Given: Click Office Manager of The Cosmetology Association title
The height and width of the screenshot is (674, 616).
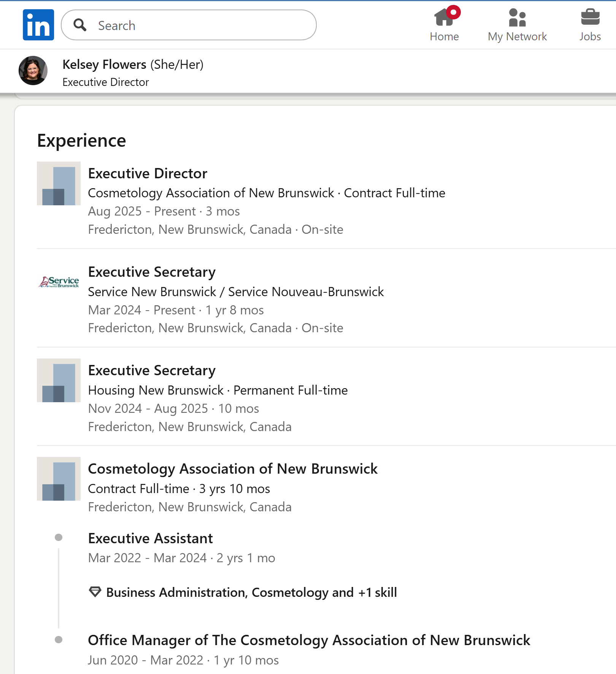Looking at the screenshot, I should (309, 640).
